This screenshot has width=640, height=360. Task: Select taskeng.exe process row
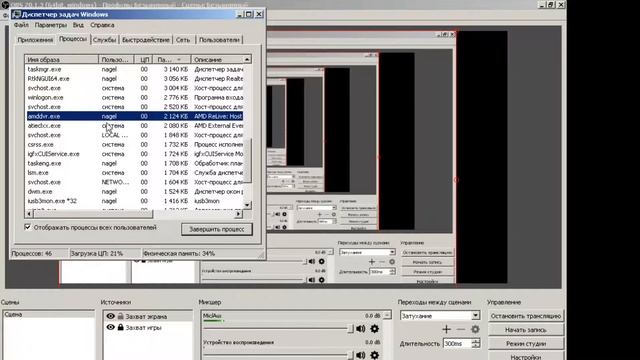[135, 163]
